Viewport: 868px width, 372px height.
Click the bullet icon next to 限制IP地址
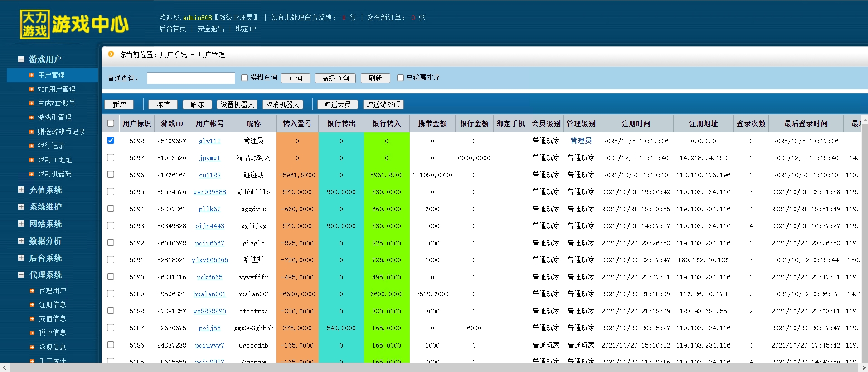pyautogui.click(x=31, y=160)
